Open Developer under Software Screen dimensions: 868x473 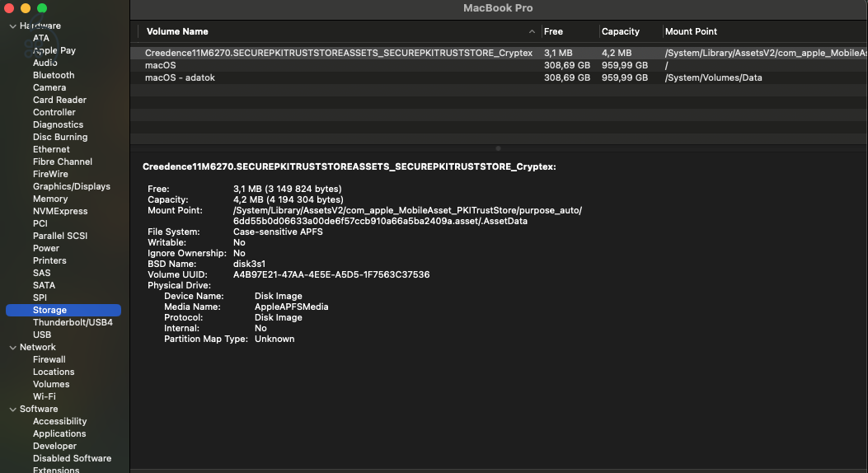(x=54, y=447)
